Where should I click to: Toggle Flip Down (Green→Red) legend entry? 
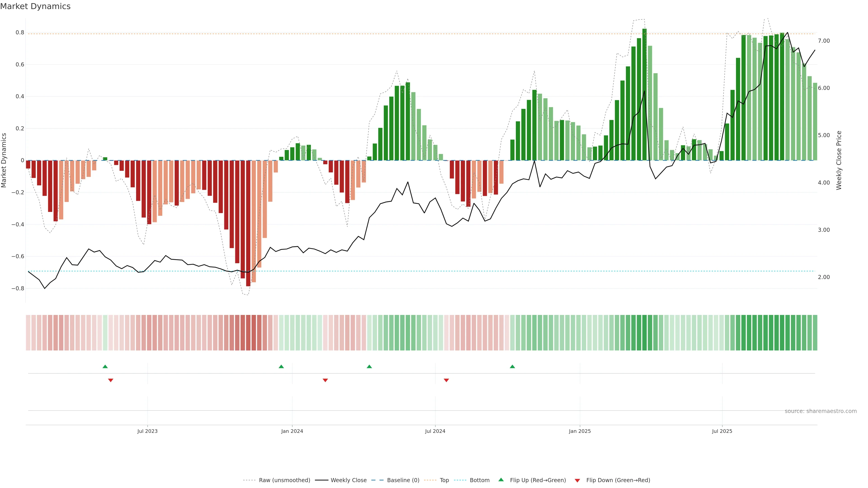[618, 480]
